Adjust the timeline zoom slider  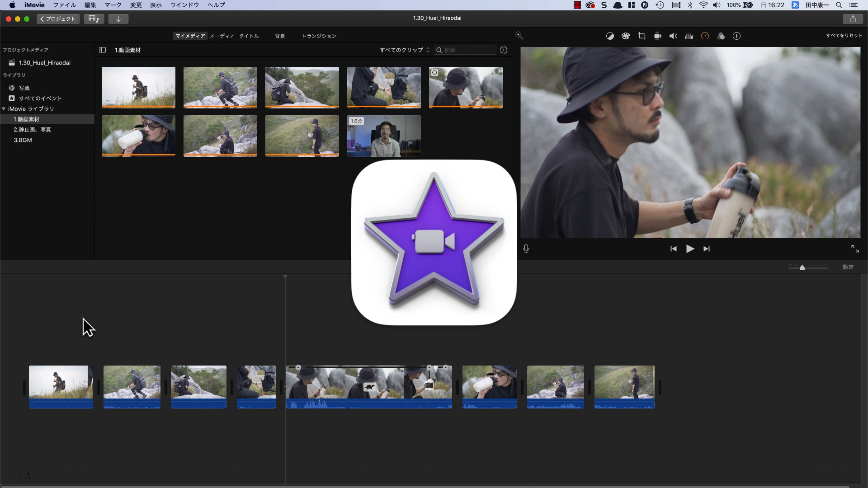tap(802, 268)
